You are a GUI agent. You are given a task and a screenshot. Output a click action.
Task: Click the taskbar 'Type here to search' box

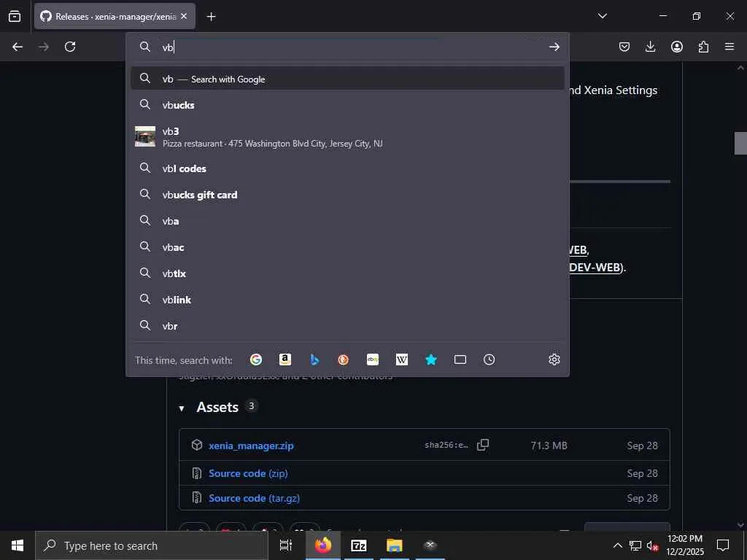pos(152,545)
